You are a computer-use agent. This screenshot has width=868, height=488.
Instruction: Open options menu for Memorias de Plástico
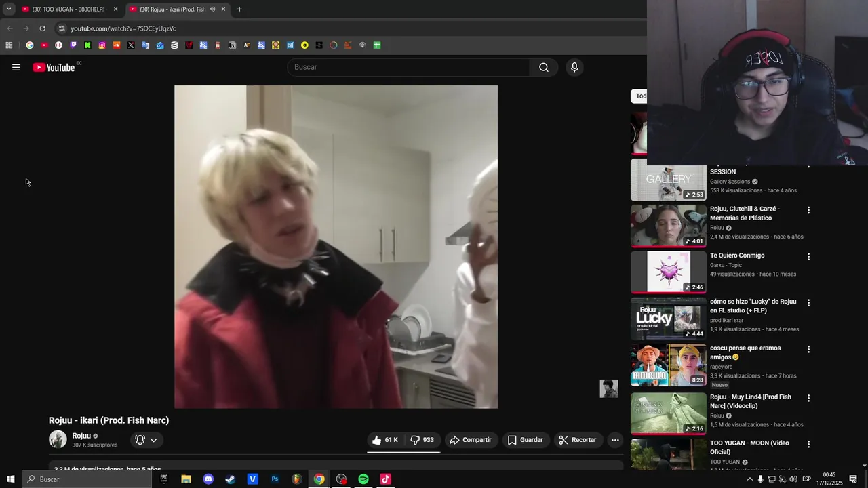808,210
